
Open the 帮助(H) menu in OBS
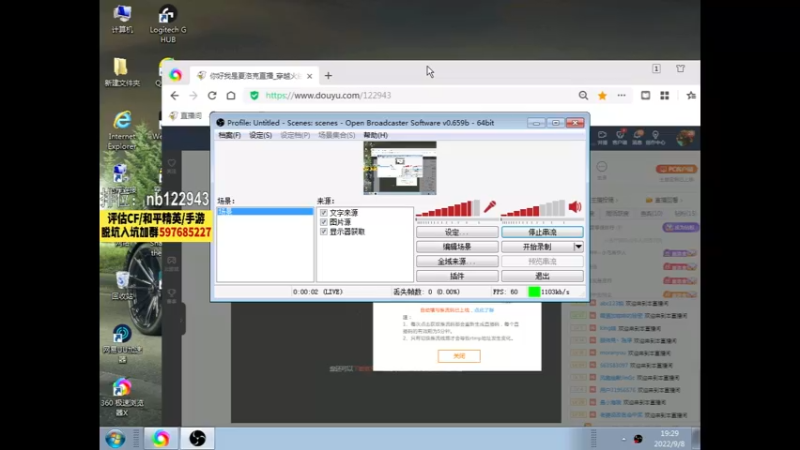376,135
